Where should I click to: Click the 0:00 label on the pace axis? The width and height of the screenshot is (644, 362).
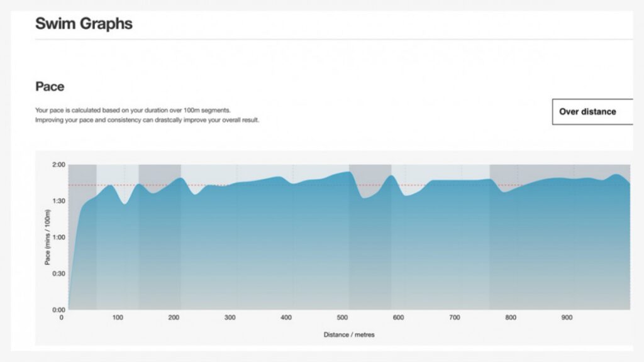[x=59, y=308]
